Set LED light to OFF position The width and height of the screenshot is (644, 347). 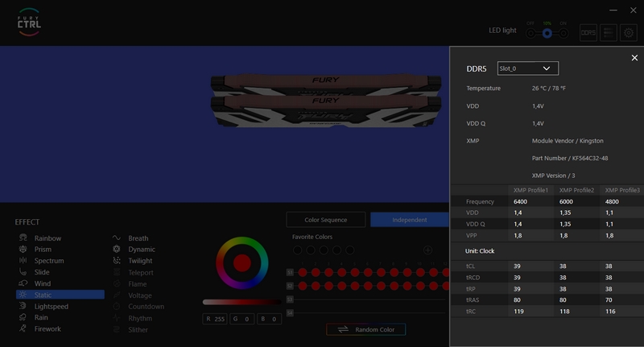pyautogui.click(x=530, y=33)
